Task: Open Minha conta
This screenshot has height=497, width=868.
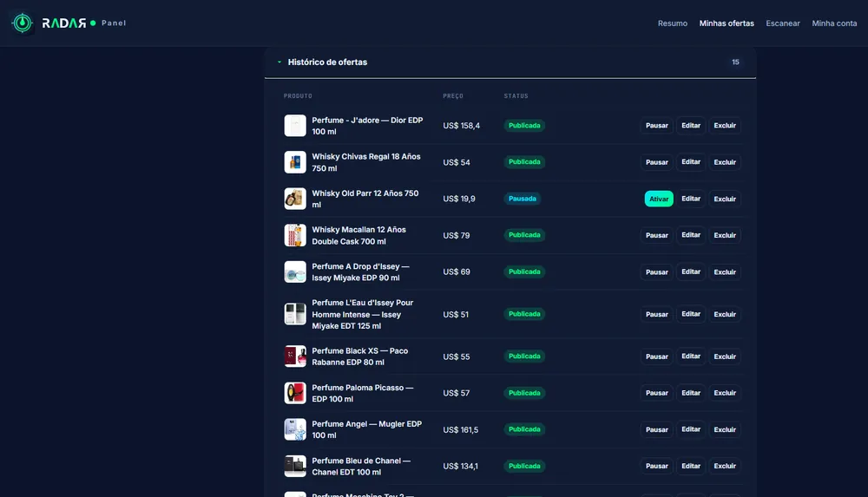Action: pyautogui.click(x=834, y=23)
